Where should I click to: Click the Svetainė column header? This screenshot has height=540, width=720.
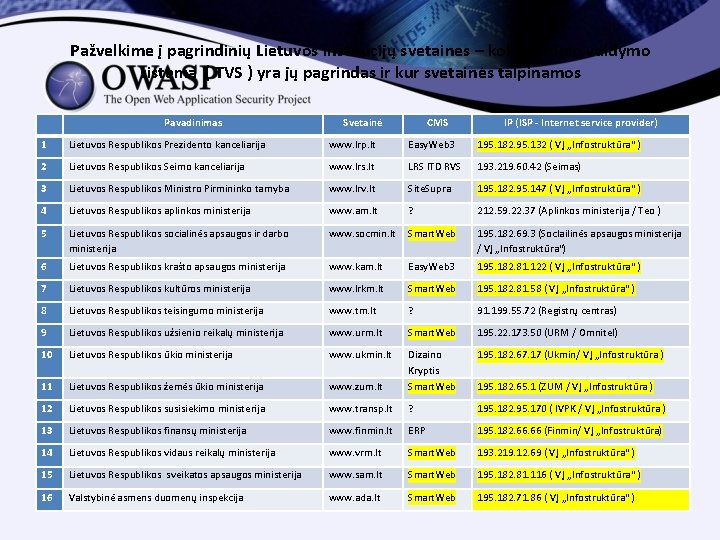pyautogui.click(x=363, y=123)
